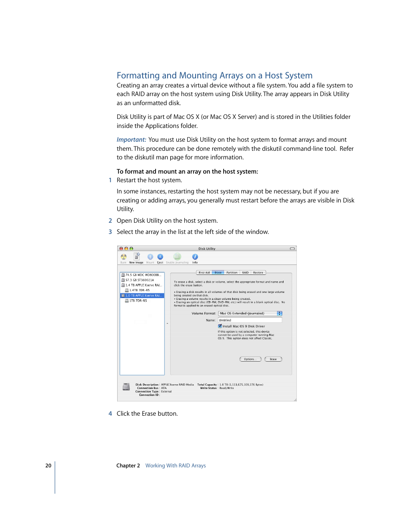The height and width of the screenshot is (532, 411).
Task: Toggle Install Mac OS 9 Disk Driver checkbox
Action: pos(220,326)
